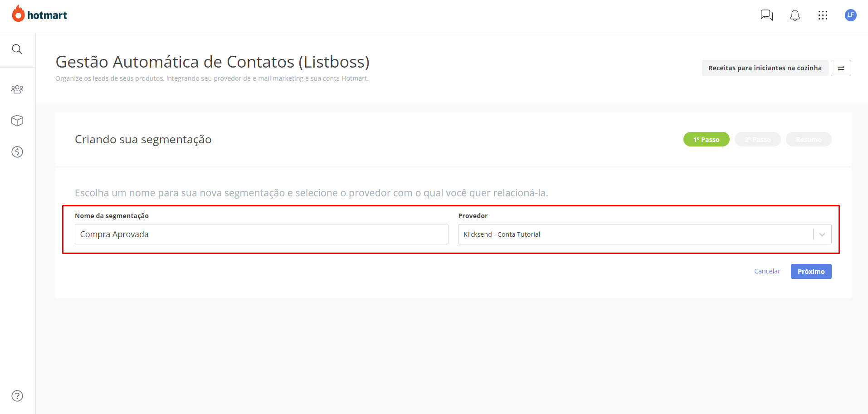Image resolution: width=868 pixels, height=414 pixels.
Task: Select the 1º Passo step tab
Action: (706, 139)
